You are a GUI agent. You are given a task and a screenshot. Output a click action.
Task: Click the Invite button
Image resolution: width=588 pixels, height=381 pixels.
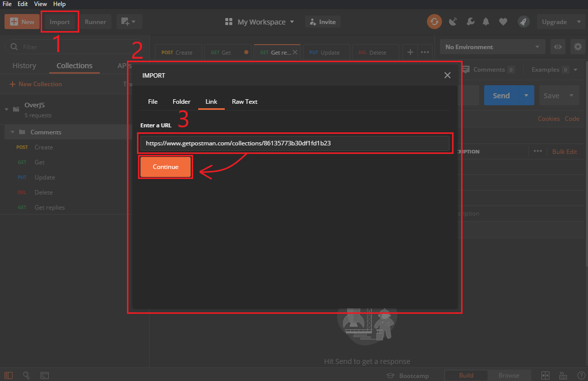323,22
